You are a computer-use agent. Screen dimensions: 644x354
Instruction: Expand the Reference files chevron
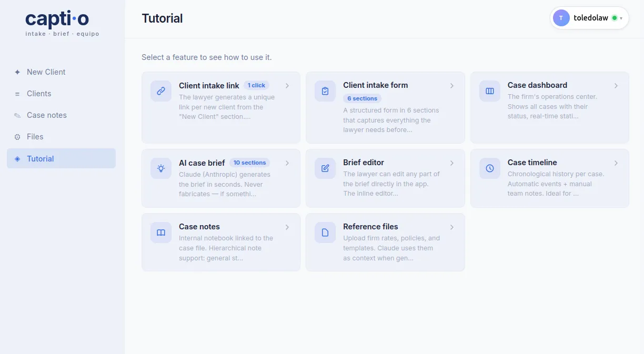tap(452, 227)
